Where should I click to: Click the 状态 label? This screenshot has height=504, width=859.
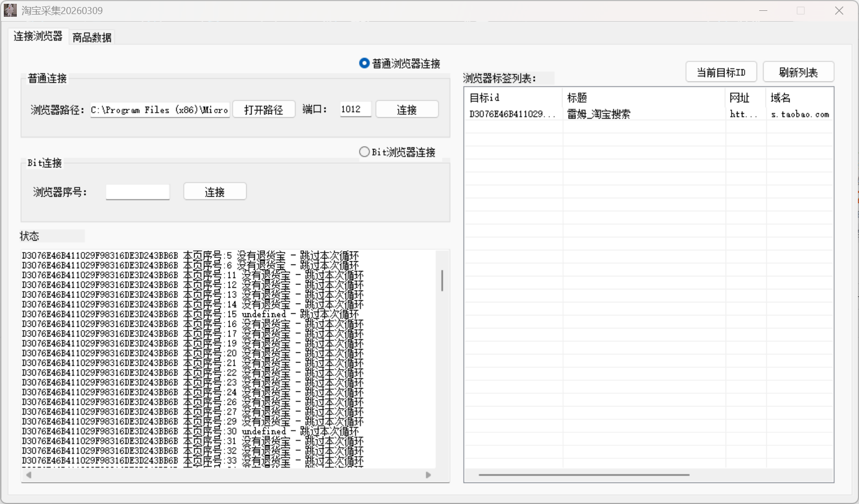point(29,236)
